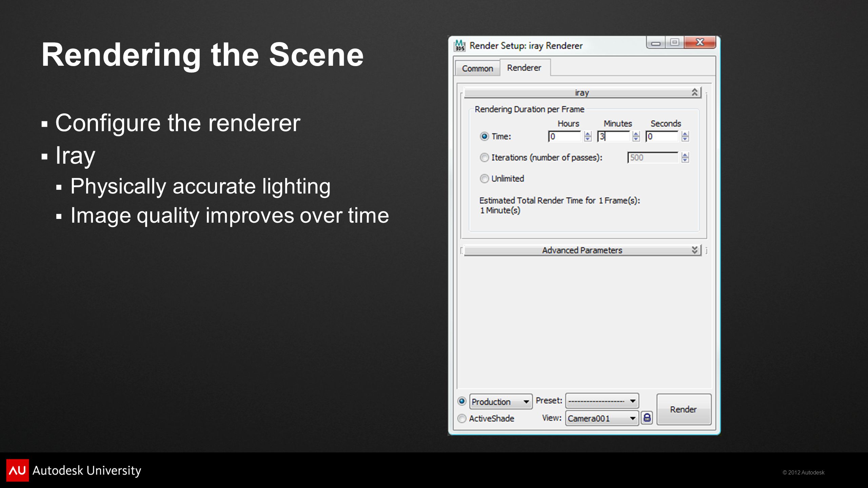Select the Time radio button
This screenshot has height=488, width=868.
pos(484,136)
